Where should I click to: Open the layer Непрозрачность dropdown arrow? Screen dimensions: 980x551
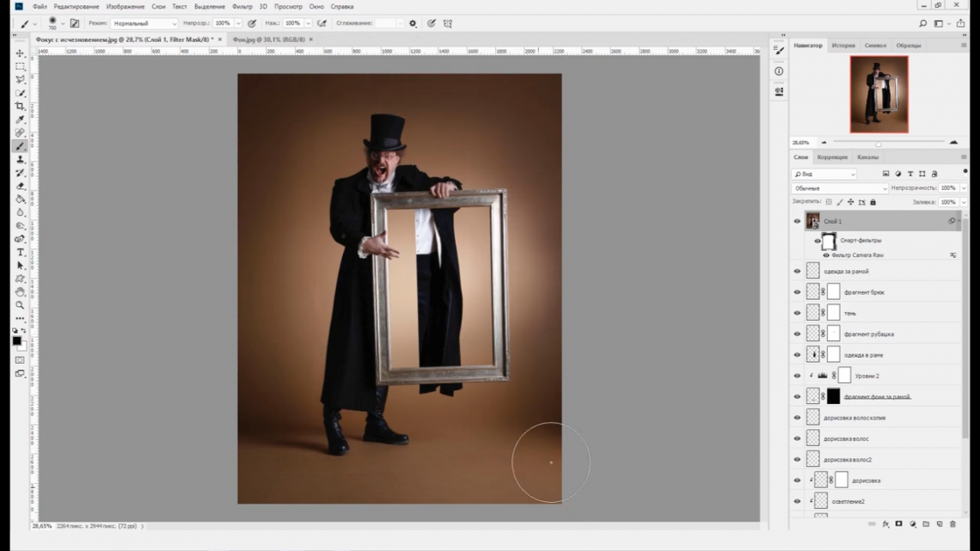(x=963, y=188)
